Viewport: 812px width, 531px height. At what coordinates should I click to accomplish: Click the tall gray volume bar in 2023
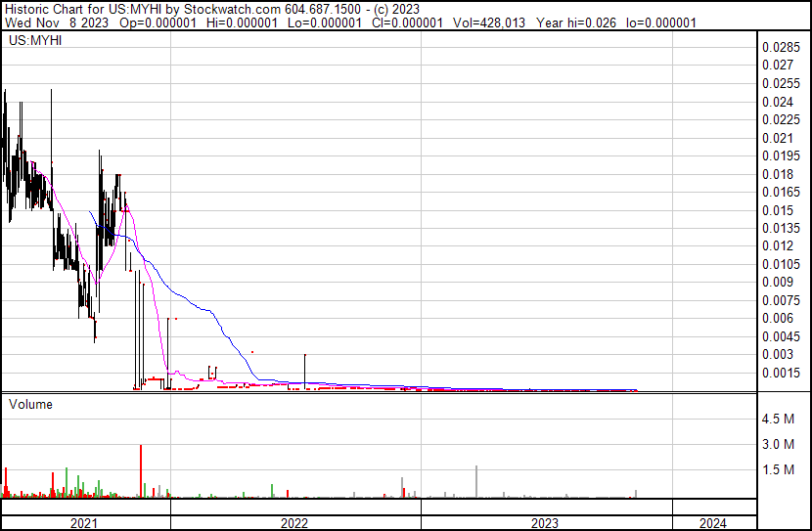tap(476, 482)
